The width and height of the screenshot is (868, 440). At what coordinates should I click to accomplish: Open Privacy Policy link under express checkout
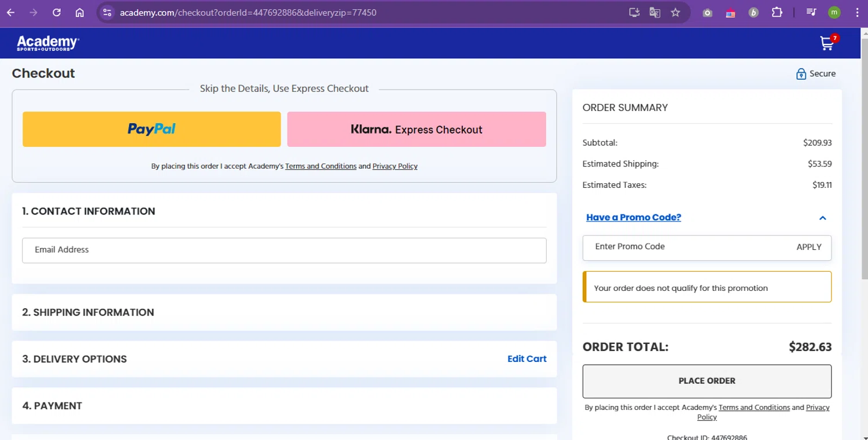[x=395, y=166]
